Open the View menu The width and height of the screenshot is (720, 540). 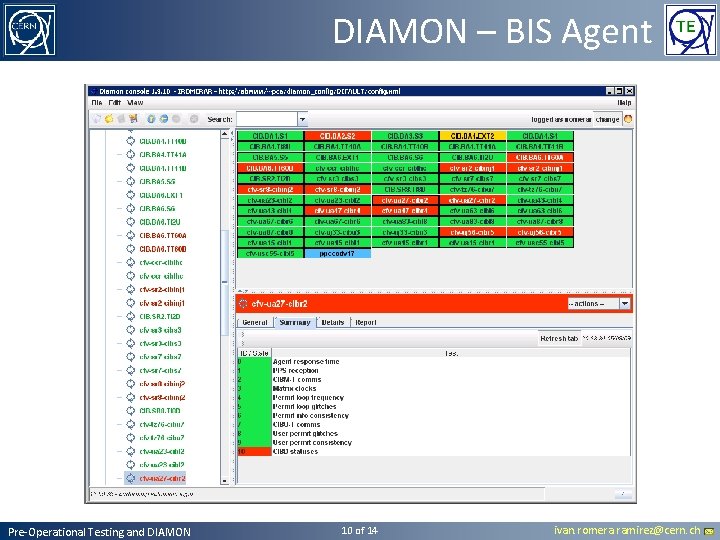(x=135, y=102)
